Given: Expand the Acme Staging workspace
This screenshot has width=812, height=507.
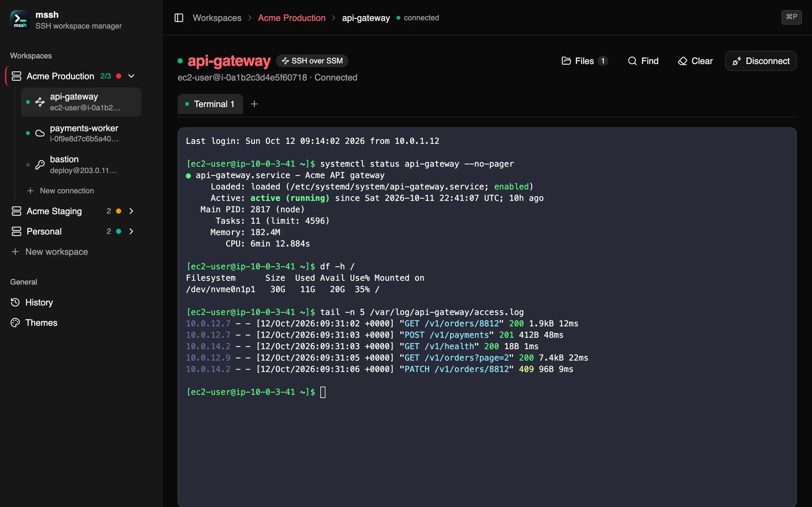Looking at the screenshot, I should click(x=131, y=211).
